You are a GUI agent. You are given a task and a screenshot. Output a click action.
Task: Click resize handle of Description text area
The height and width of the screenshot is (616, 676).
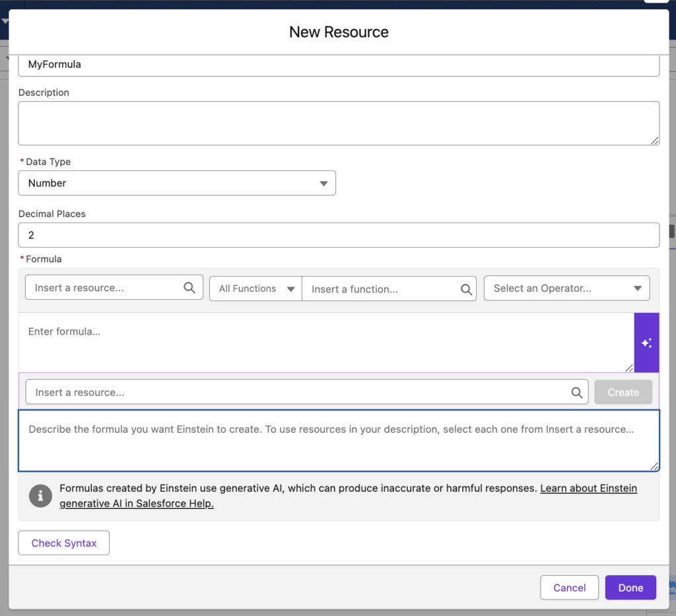[x=654, y=141]
